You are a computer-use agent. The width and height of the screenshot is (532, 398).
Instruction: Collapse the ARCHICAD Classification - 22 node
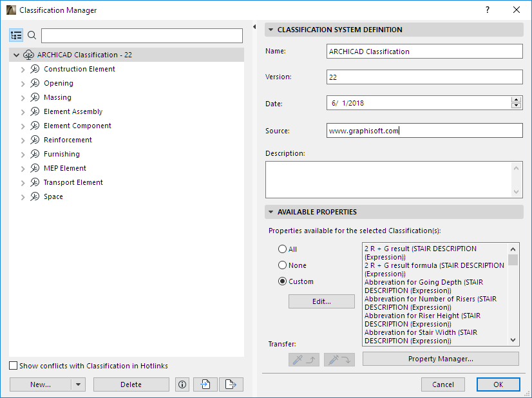tap(15, 55)
